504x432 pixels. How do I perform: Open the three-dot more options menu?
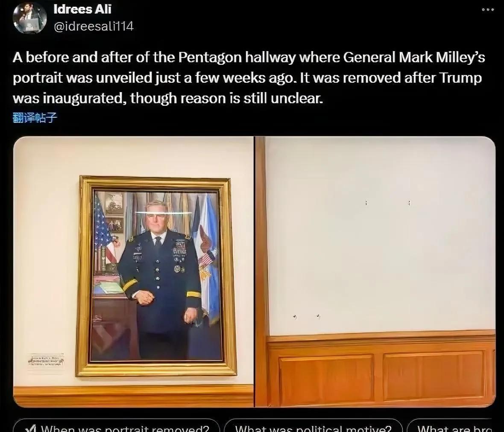coord(488,10)
